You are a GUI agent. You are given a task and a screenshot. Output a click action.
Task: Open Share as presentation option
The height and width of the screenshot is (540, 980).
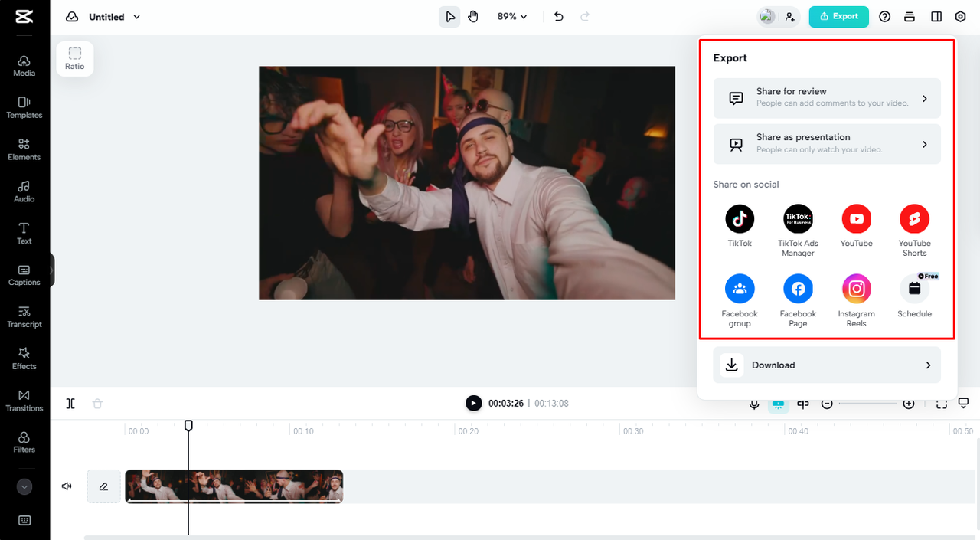coord(827,144)
